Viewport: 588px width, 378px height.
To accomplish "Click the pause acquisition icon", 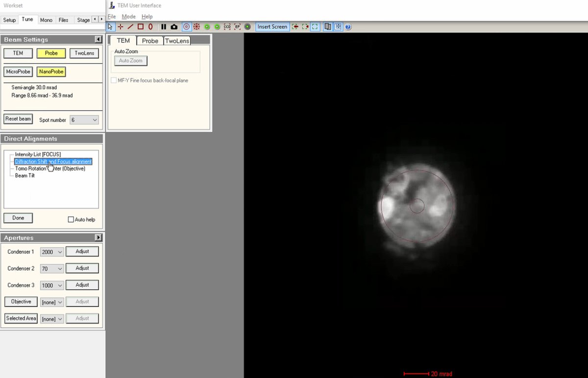I will point(164,26).
